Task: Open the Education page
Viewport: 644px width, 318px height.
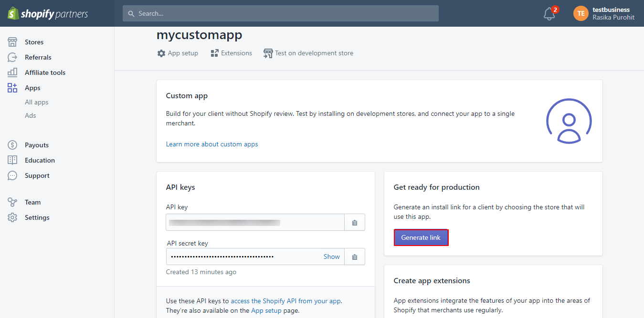Action: 40,160
